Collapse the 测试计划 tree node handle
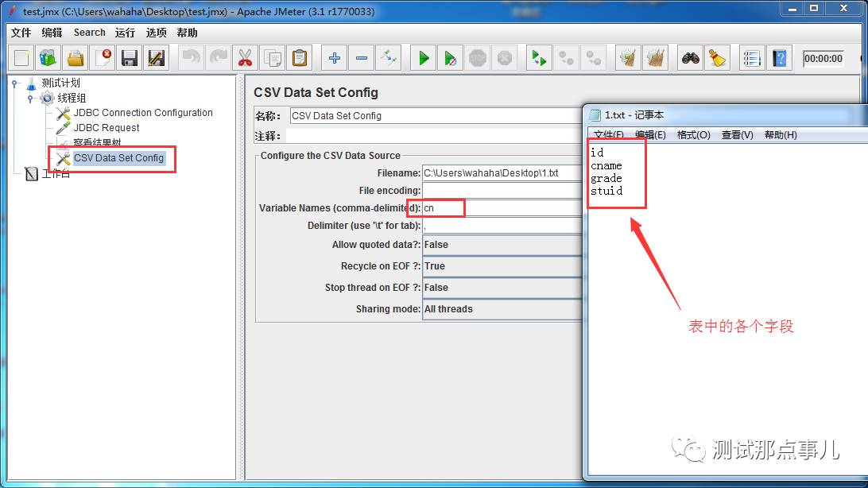This screenshot has height=488, width=868. pos(15,83)
